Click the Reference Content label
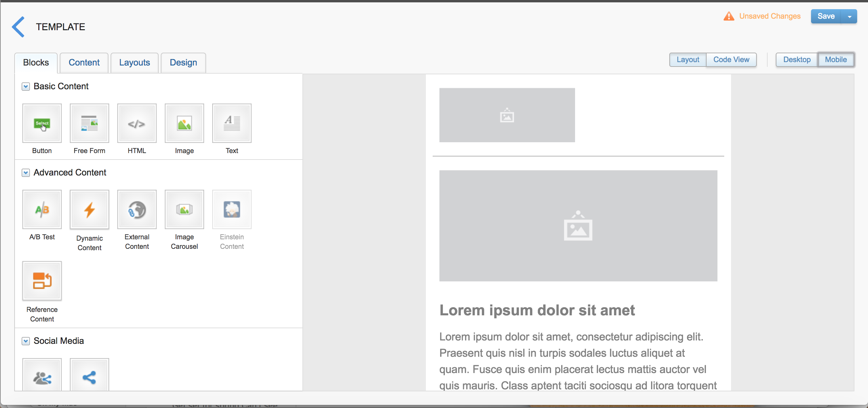 [42, 314]
